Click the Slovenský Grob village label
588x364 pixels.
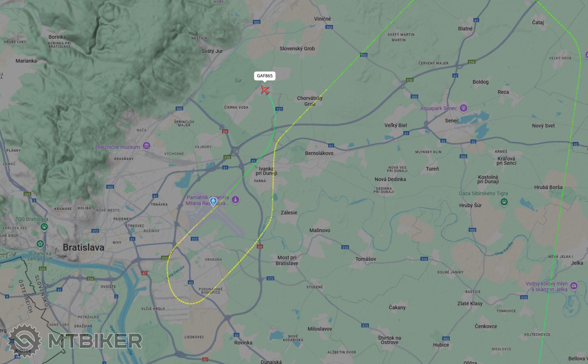[297, 48]
